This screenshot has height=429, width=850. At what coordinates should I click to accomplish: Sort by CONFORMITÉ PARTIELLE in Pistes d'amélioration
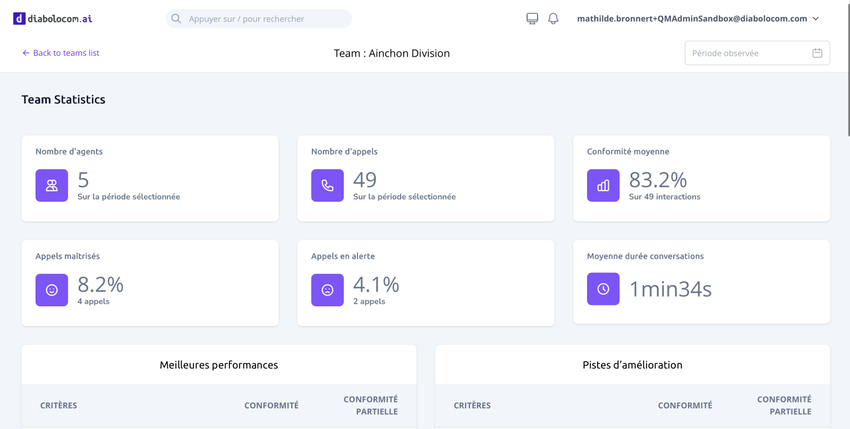point(784,405)
